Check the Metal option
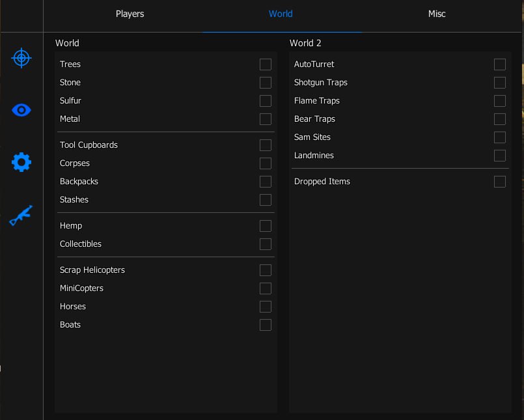The width and height of the screenshot is (524, 420). coord(266,119)
